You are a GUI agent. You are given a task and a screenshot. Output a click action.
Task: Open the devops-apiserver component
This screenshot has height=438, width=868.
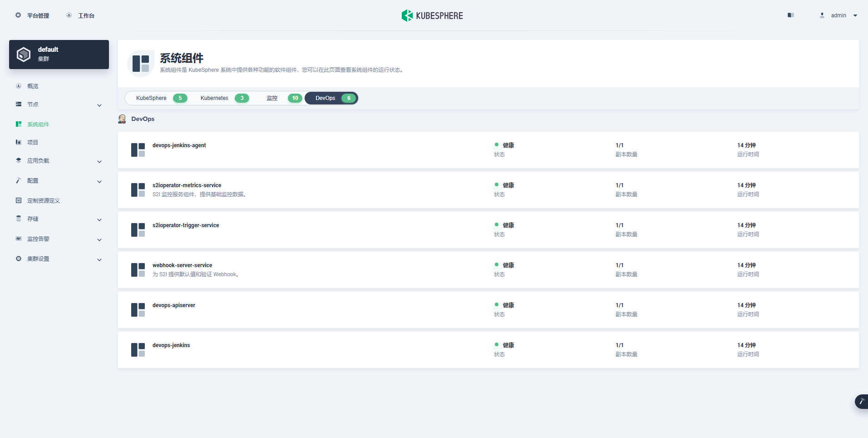click(488, 310)
